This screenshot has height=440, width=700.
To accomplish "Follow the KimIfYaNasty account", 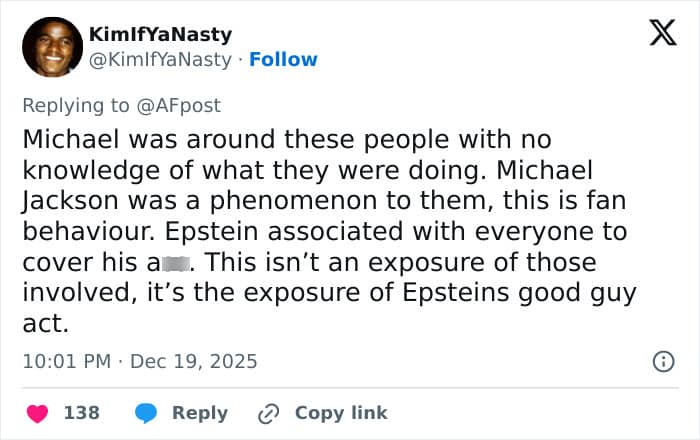I will click(283, 59).
